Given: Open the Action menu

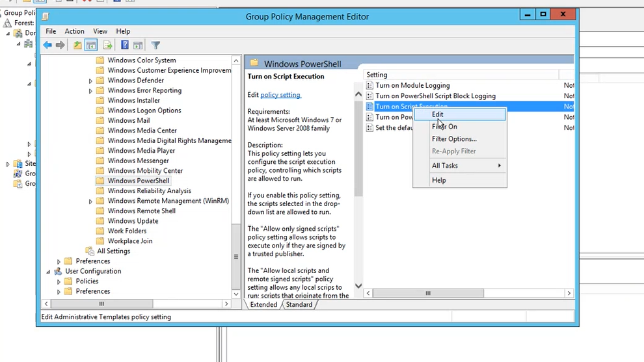Looking at the screenshot, I should (x=74, y=31).
